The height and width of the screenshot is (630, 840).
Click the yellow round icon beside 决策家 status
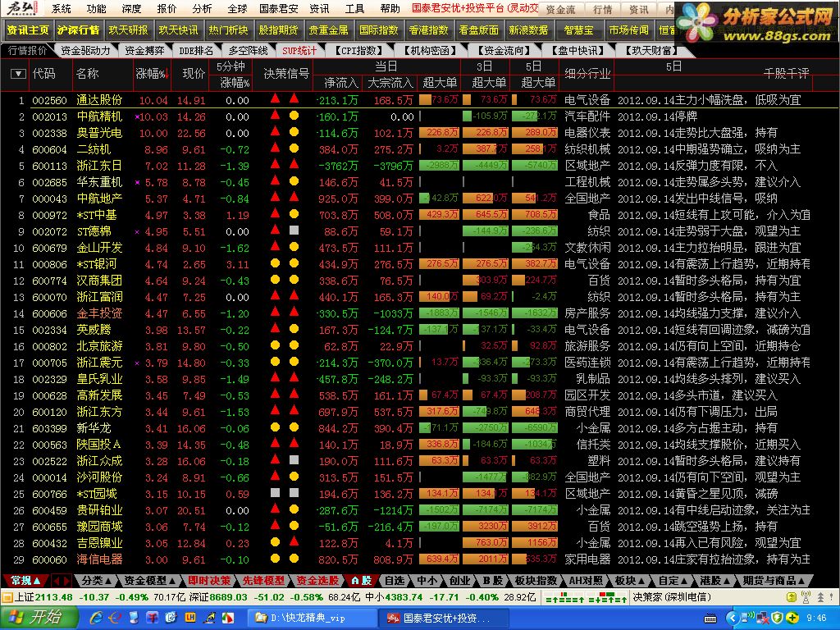point(792,597)
